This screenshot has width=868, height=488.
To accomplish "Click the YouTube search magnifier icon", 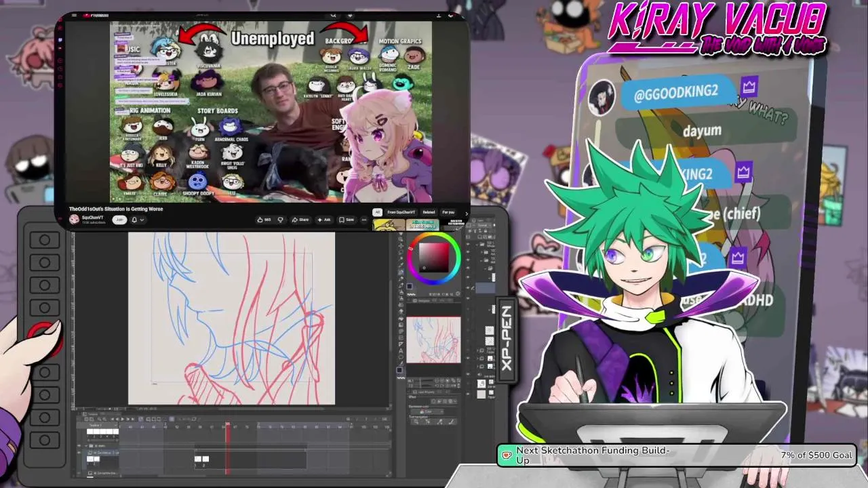I will click(334, 15).
